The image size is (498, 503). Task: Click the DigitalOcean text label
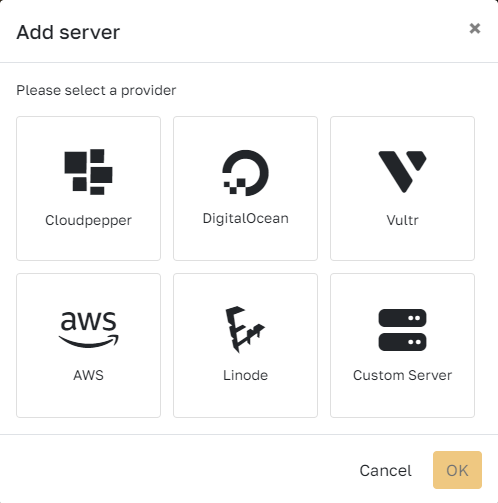(245, 219)
